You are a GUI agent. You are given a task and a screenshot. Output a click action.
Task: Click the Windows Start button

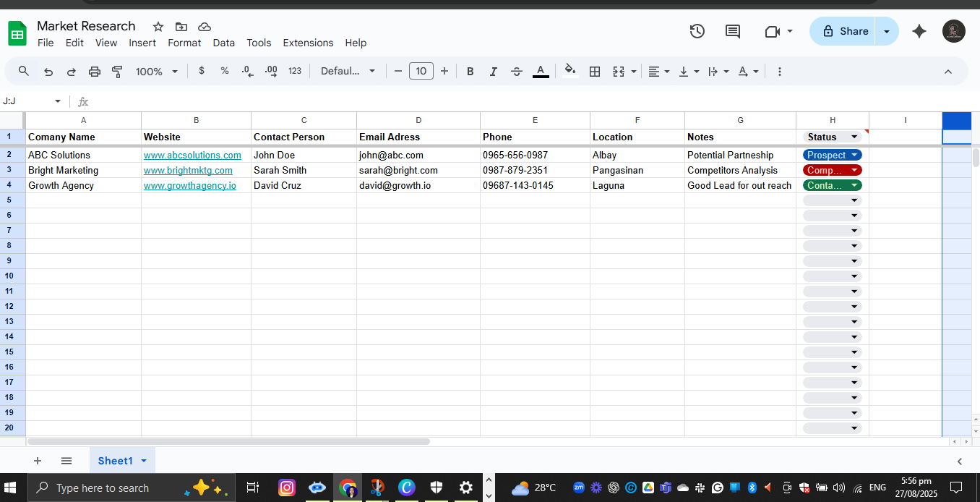click(x=12, y=488)
